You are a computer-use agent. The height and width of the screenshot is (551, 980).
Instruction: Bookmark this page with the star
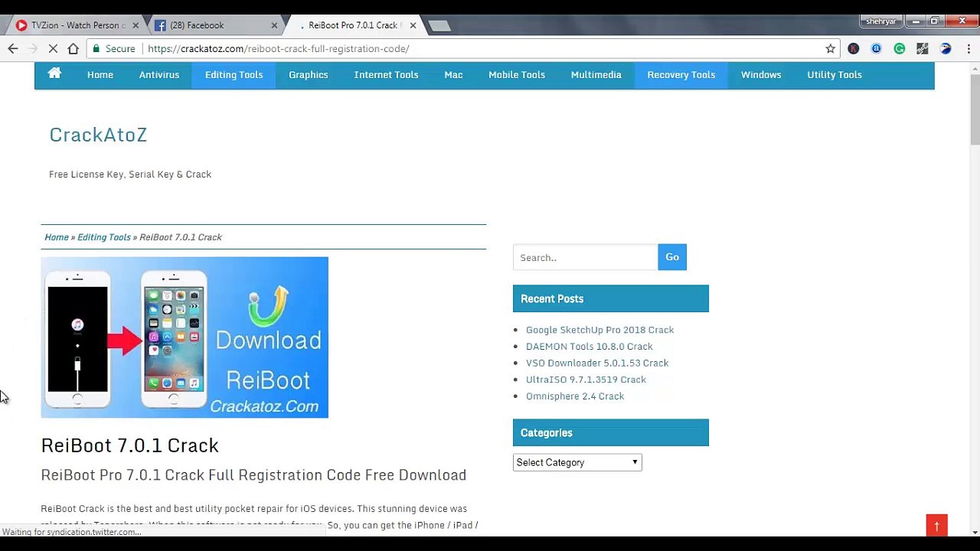[830, 48]
